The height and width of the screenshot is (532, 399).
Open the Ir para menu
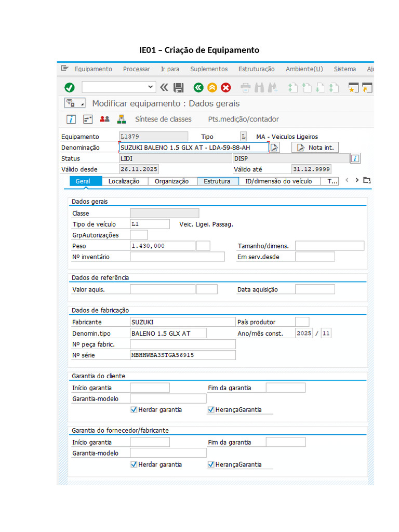pos(170,69)
